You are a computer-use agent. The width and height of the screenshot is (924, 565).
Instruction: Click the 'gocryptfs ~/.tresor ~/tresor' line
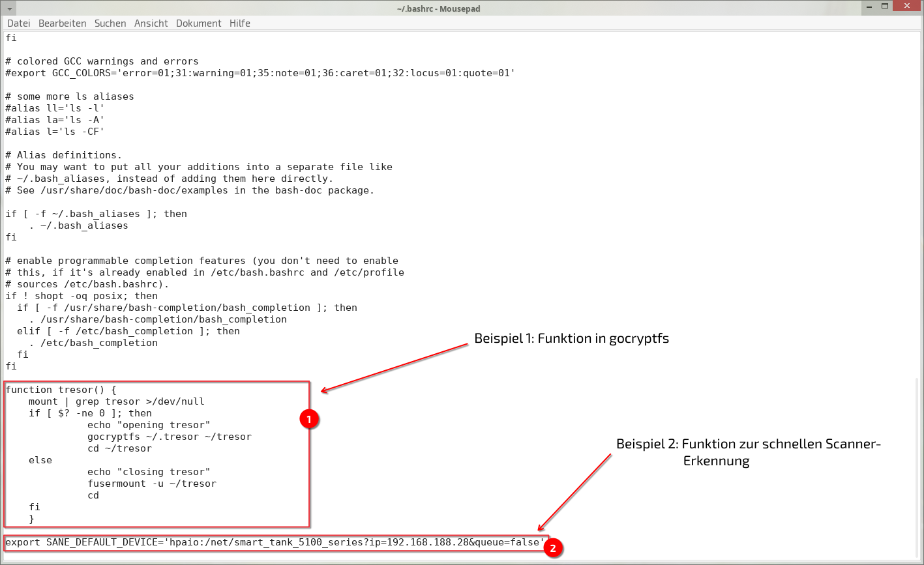pyautogui.click(x=169, y=437)
